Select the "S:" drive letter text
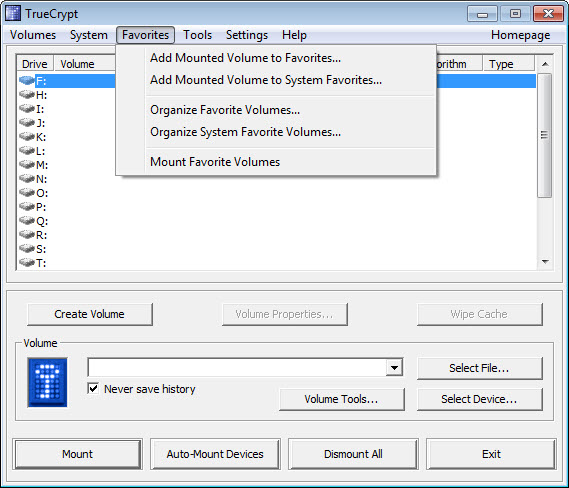Screen dimensions: 569x488 tap(41, 249)
